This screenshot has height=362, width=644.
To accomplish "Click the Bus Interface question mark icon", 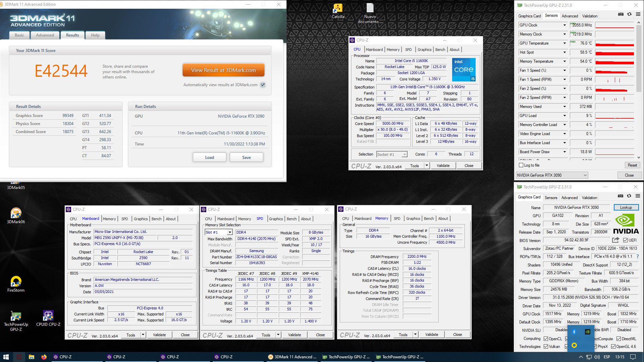I will (637, 256).
